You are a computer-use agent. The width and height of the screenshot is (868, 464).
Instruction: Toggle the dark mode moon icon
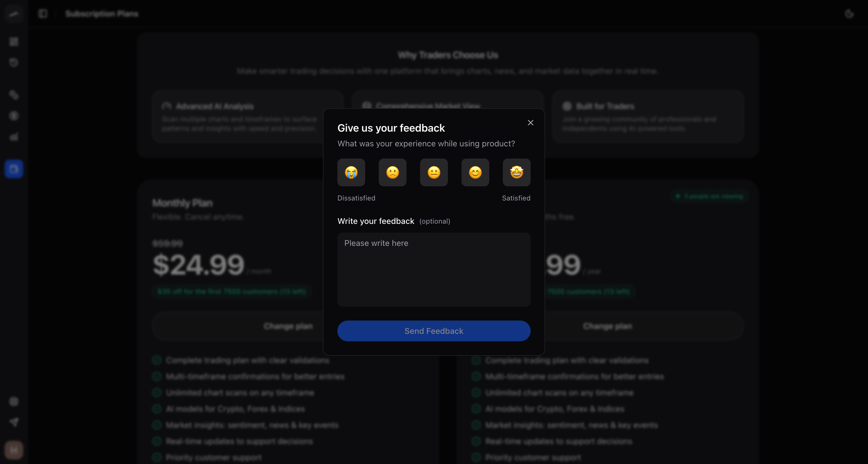click(849, 14)
